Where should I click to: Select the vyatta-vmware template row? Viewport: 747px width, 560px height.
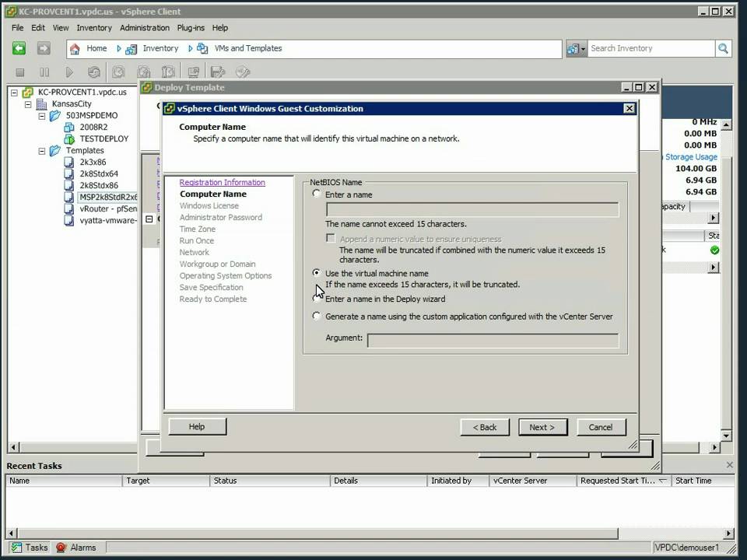point(107,220)
